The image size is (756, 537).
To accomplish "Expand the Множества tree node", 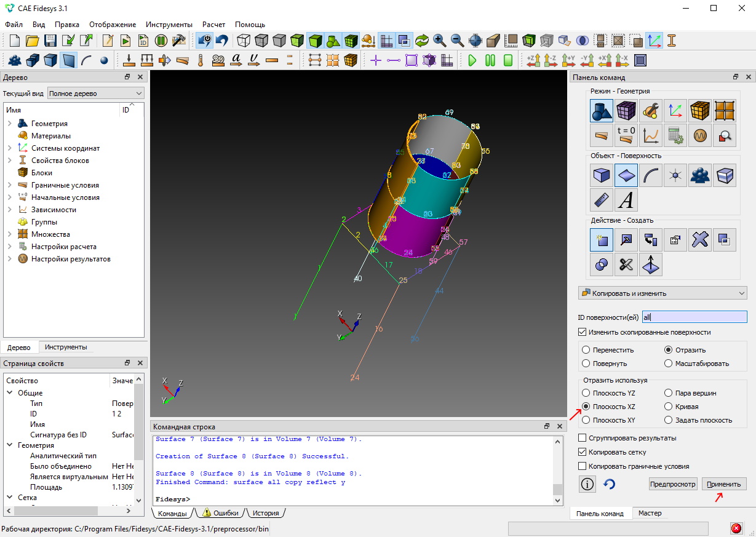I will click(x=10, y=234).
